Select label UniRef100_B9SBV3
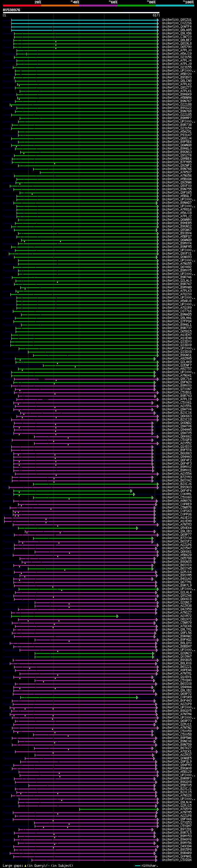This screenshot has height=868, width=197. pyautogui.click(x=176, y=78)
